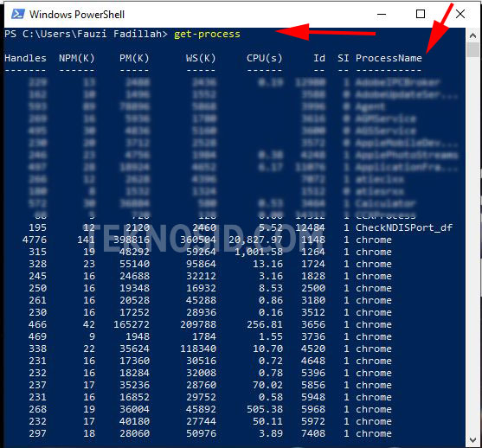Click the WS(K) column header

point(201,58)
